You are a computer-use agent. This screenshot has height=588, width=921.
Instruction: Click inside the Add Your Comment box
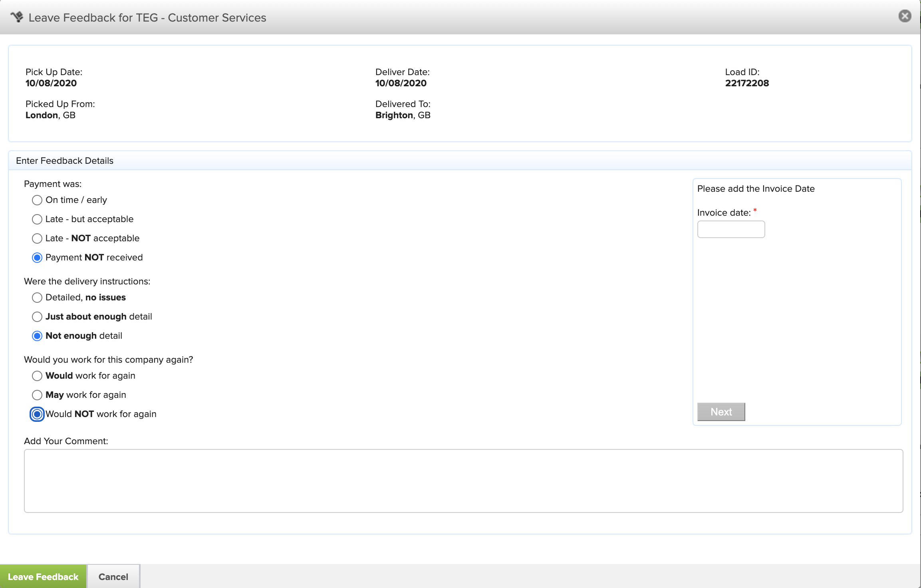(x=463, y=481)
